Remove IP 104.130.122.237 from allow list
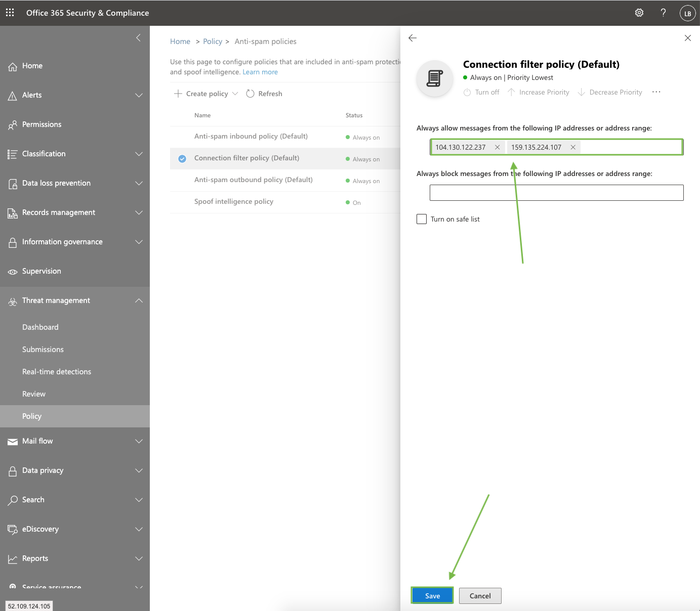700x611 pixels. (x=497, y=147)
